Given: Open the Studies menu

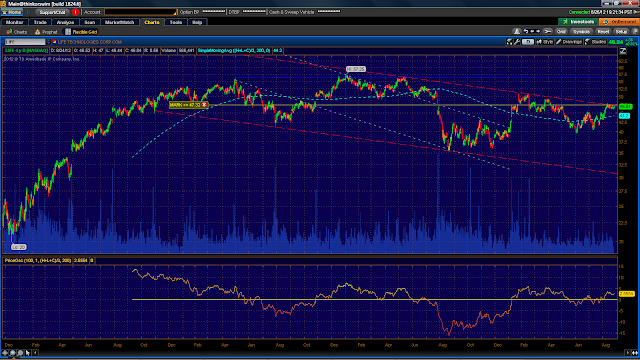Looking at the screenshot, I should tap(596, 42).
